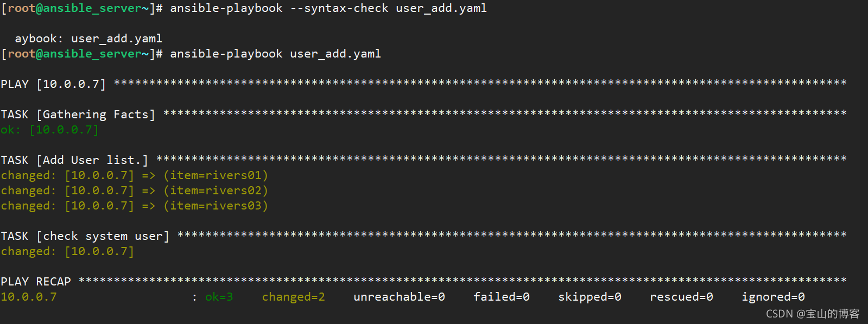
Task: Click the changed line under check system user
Action: click(x=67, y=251)
